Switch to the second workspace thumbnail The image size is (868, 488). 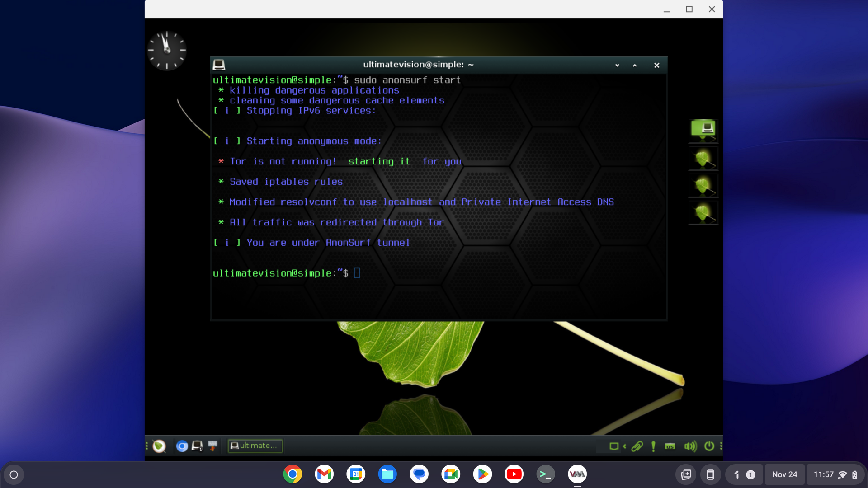click(703, 159)
